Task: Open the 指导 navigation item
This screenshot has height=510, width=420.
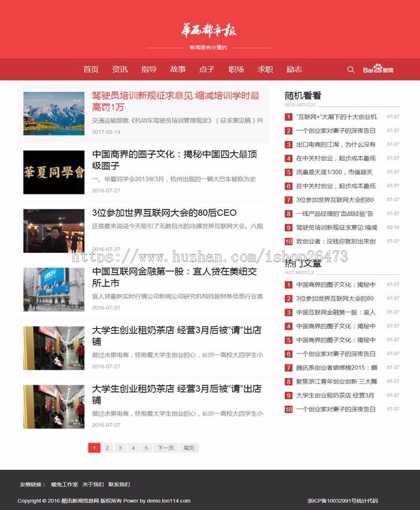Action: click(149, 69)
